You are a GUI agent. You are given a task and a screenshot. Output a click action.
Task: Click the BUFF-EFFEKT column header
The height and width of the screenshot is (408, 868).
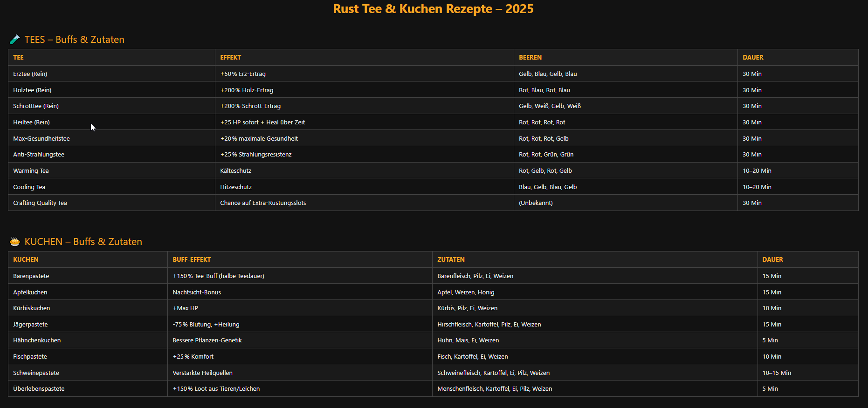click(192, 259)
